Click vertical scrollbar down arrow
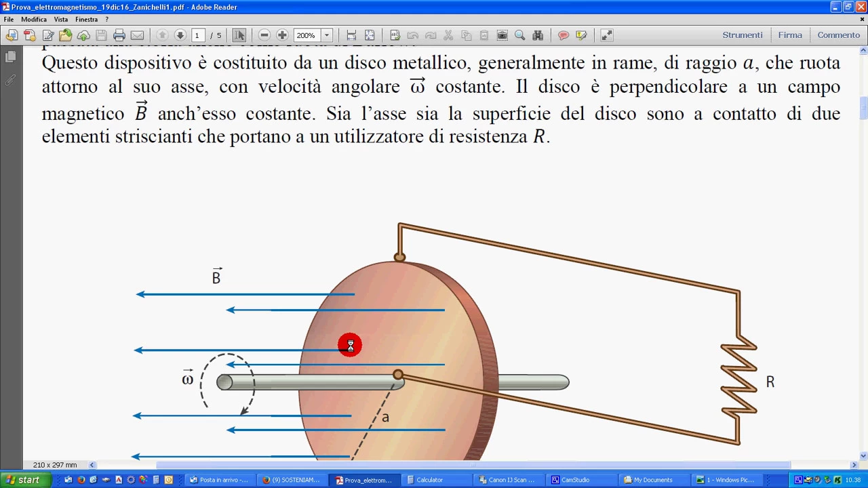The height and width of the screenshot is (488, 868). point(864,456)
